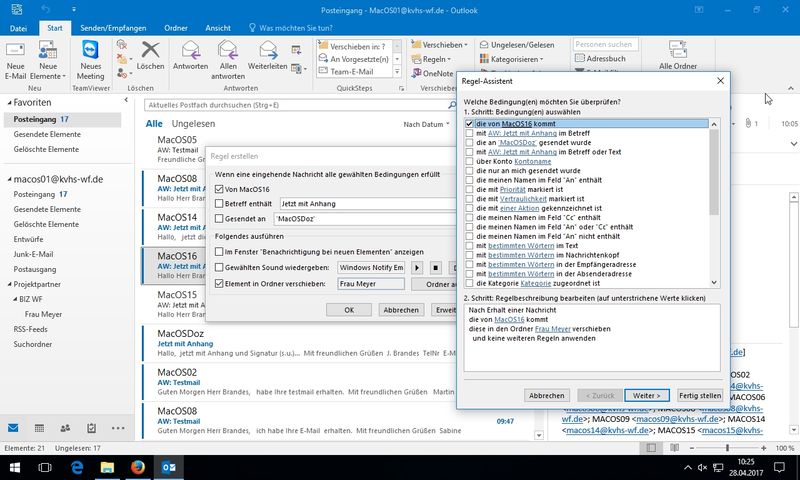Expand the Regeln dropdown in ribbon
Screen dimensions: 800x480
(437, 59)
